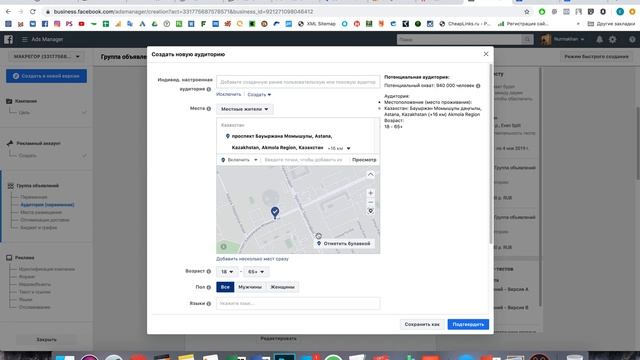Open Instagram bookmark in bookmarks bar

coord(57,24)
